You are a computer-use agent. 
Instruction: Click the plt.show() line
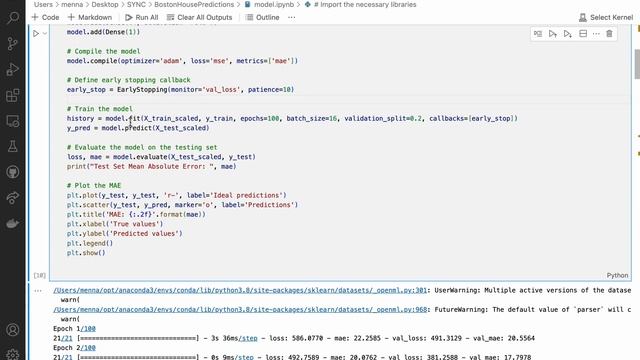pyautogui.click(x=86, y=253)
